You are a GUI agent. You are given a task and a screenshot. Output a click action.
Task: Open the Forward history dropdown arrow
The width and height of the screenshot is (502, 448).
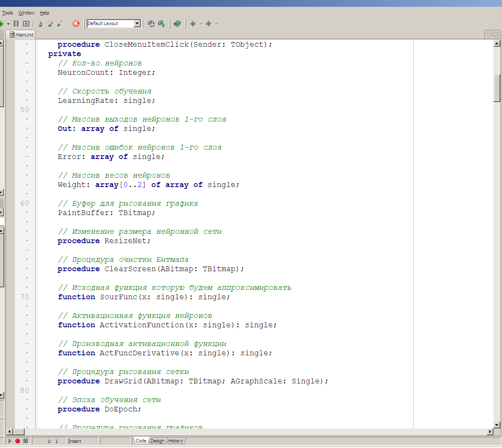pyautogui.click(x=217, y=24)
